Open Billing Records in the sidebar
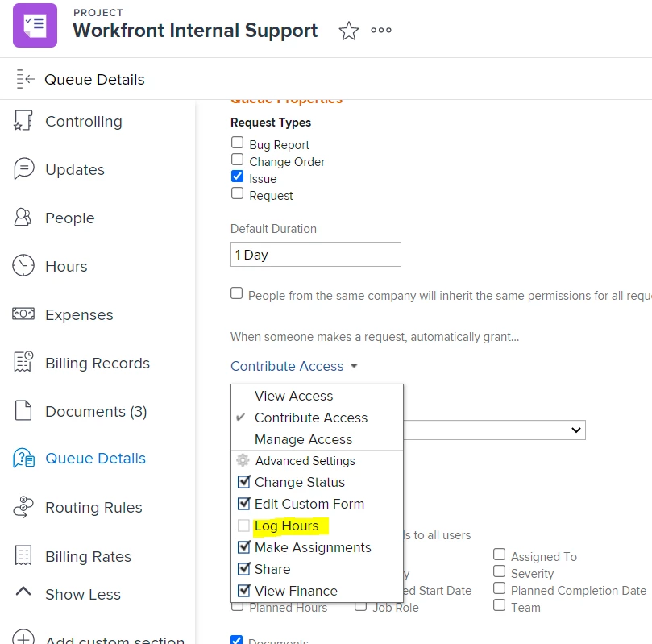The image size is (652, 644). click(98, 363)
